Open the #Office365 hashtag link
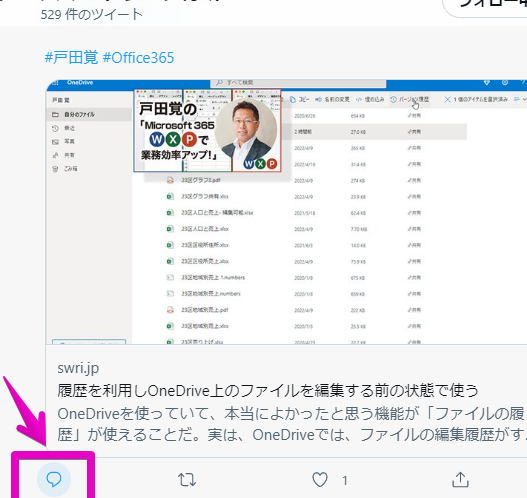This screenshot has height=498, width=527. (138, 57)
